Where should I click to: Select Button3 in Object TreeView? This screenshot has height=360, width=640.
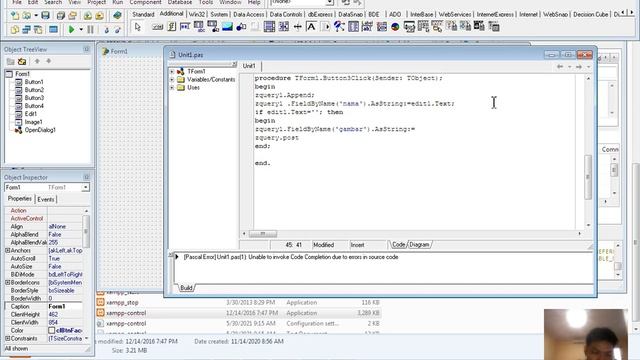pyautogui.click(x=34, y=98)
